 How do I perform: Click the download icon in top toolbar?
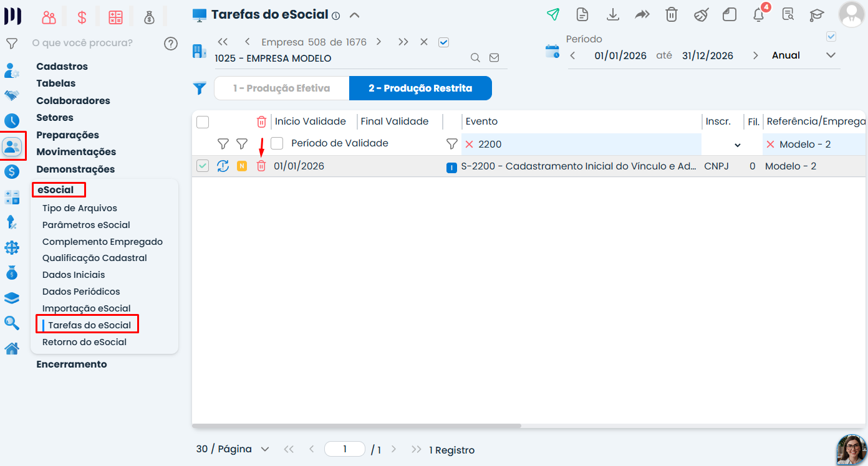[613, 15]
